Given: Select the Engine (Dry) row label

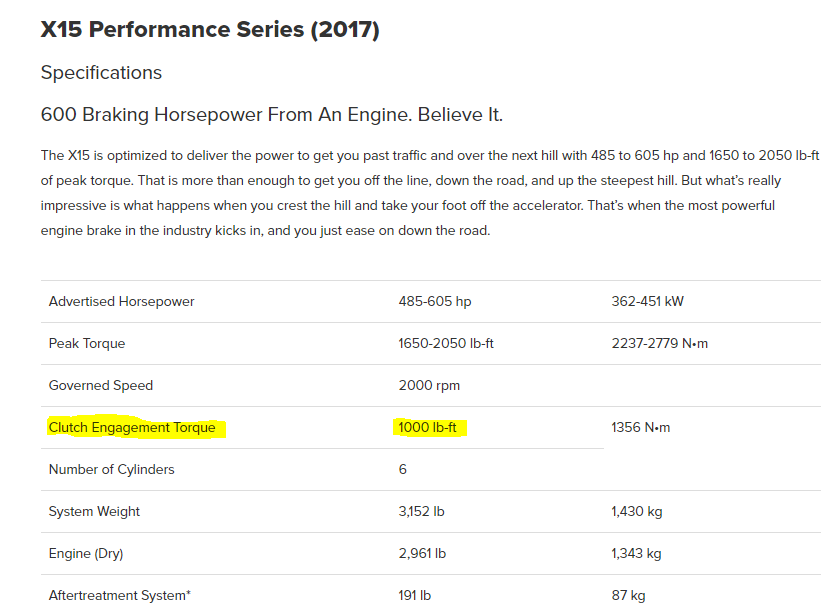Looking at the screenshot, I should 86,554.
